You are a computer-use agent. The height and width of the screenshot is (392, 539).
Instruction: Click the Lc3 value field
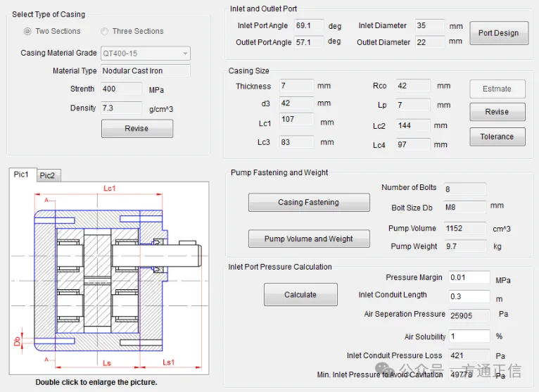point(296,142)
